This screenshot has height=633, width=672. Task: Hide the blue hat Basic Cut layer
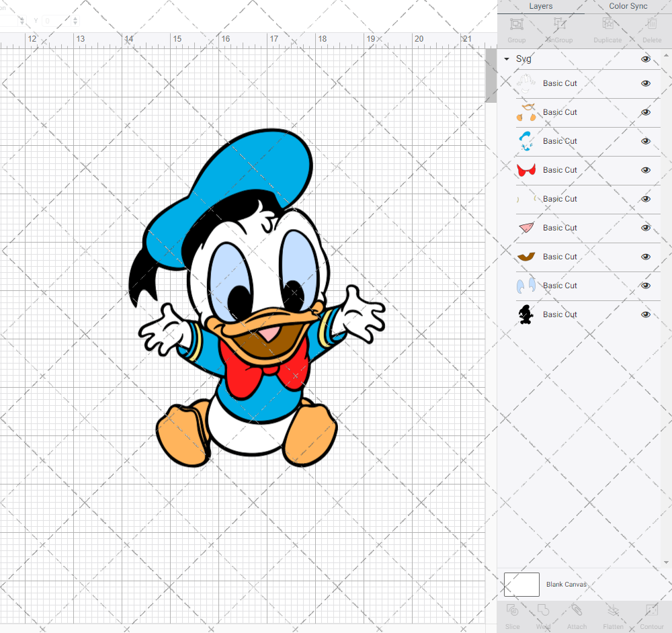click(645, 141)
